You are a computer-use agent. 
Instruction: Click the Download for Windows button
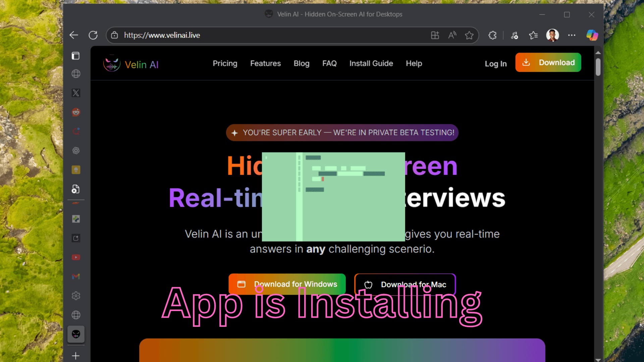click(287, 284)
